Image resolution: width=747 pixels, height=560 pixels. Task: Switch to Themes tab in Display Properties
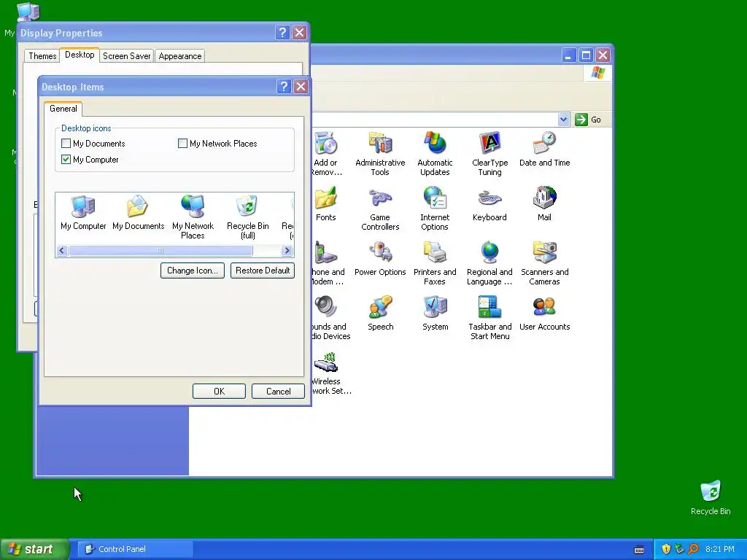42,55
